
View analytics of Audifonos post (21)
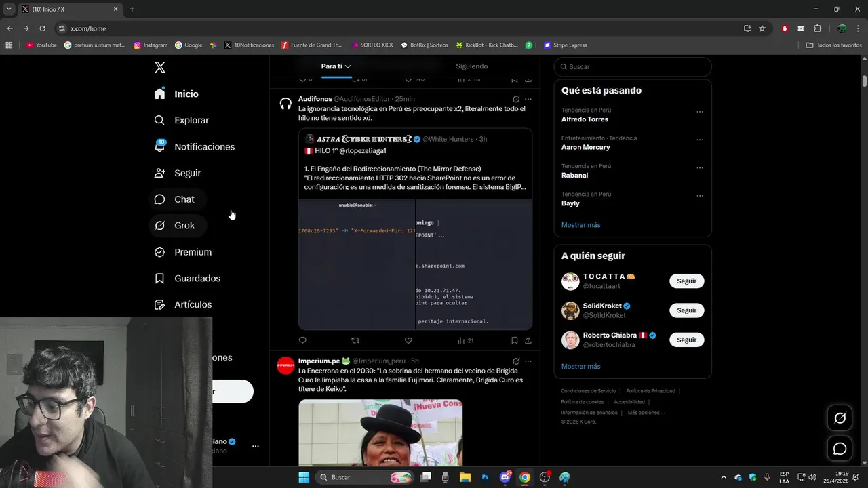pos(465,340)
